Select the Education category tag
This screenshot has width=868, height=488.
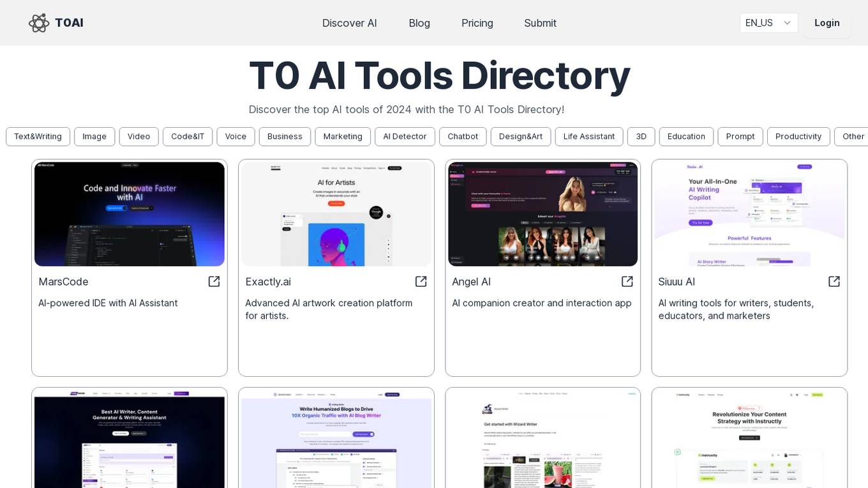(x=686, y=137)
